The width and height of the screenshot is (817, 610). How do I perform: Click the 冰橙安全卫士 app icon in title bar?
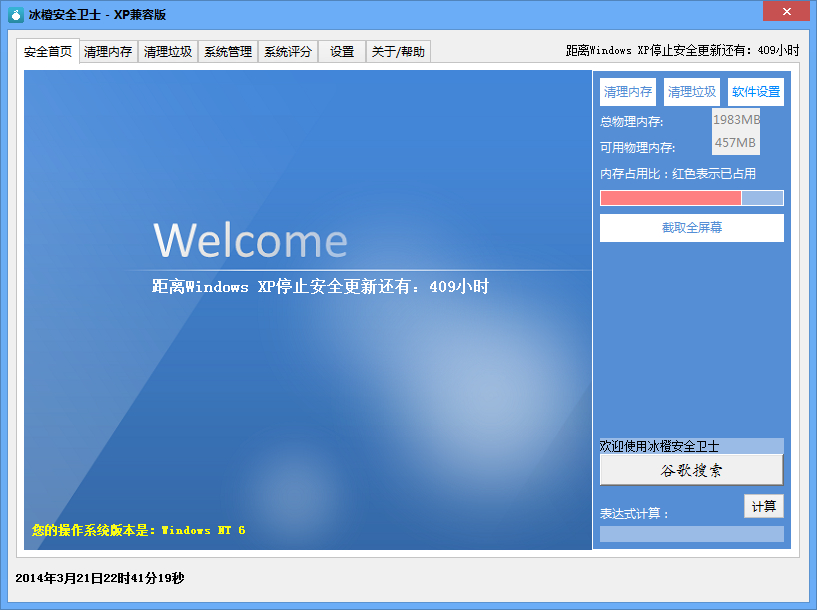(x=16, y=15)
